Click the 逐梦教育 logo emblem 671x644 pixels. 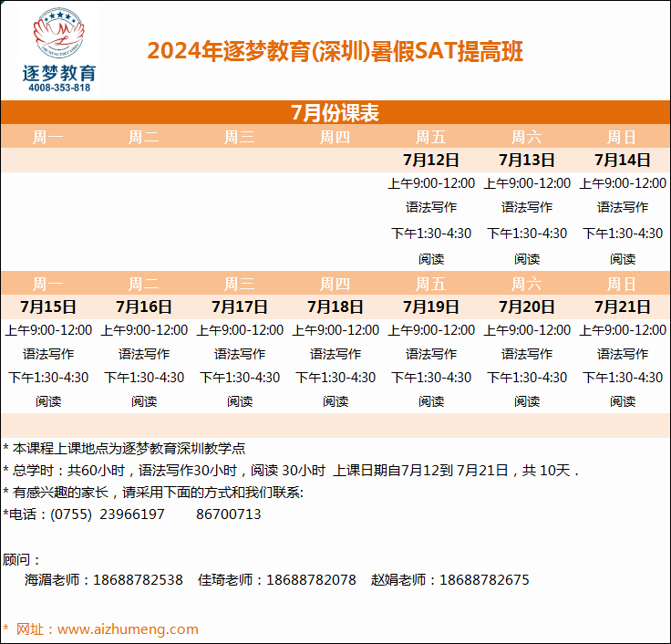[x=59, y=33]
